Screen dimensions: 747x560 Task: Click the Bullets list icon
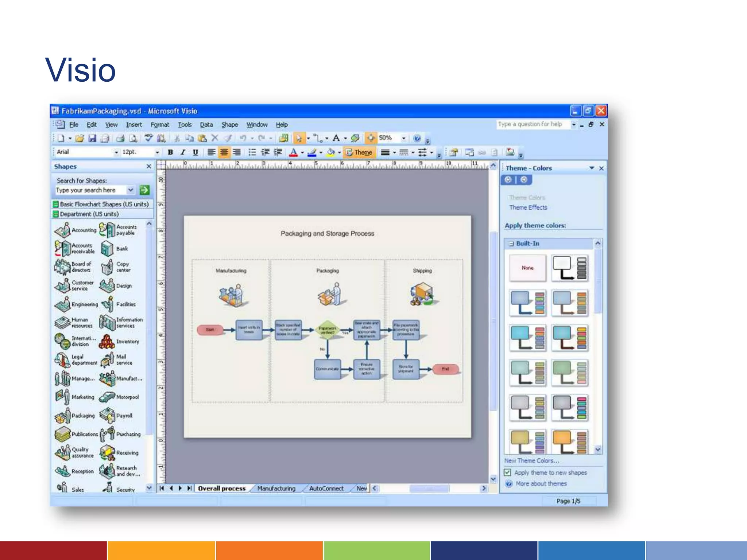(x=252, y=152)
